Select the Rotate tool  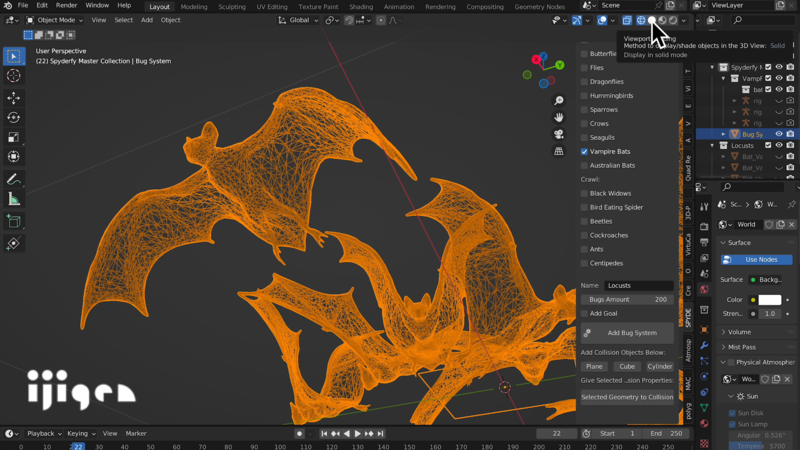pos(14,117)
